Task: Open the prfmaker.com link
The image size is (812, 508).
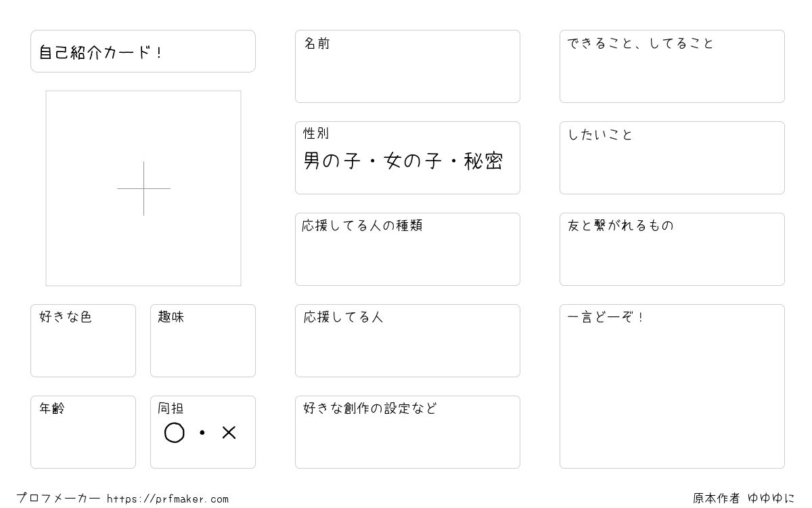Action: [x=168, y=499]
